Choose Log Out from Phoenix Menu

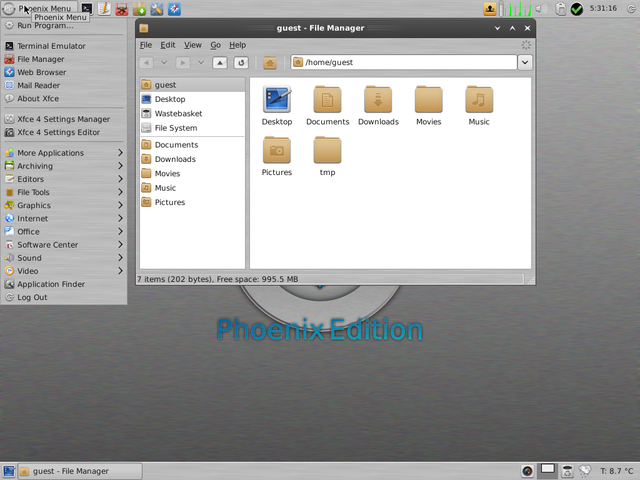64,297
